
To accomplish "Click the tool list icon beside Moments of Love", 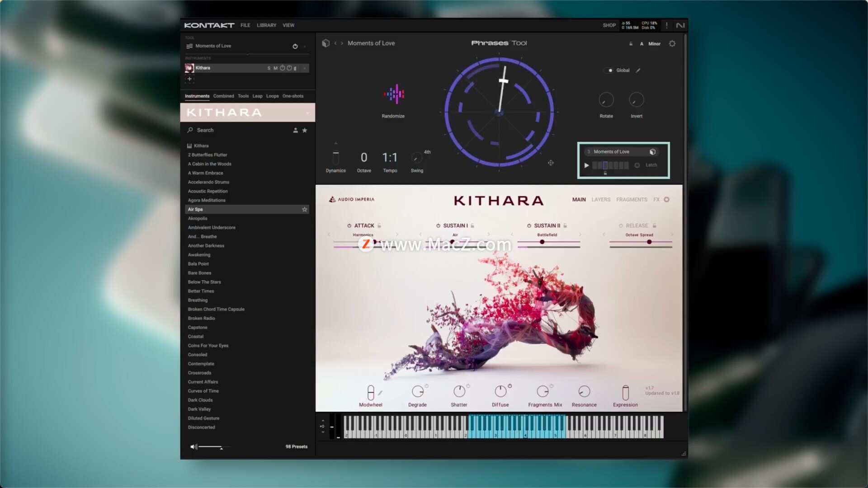I will [x=189, y=46].
